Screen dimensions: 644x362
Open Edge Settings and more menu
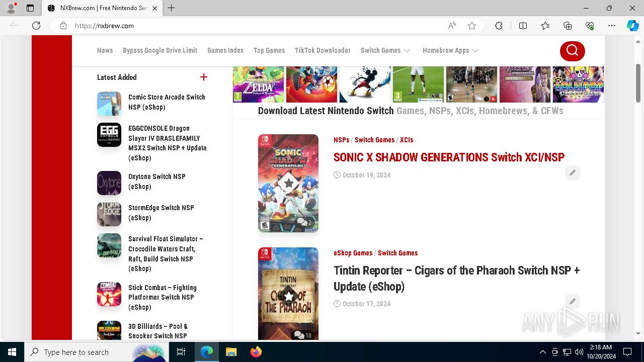click(612, 26)
